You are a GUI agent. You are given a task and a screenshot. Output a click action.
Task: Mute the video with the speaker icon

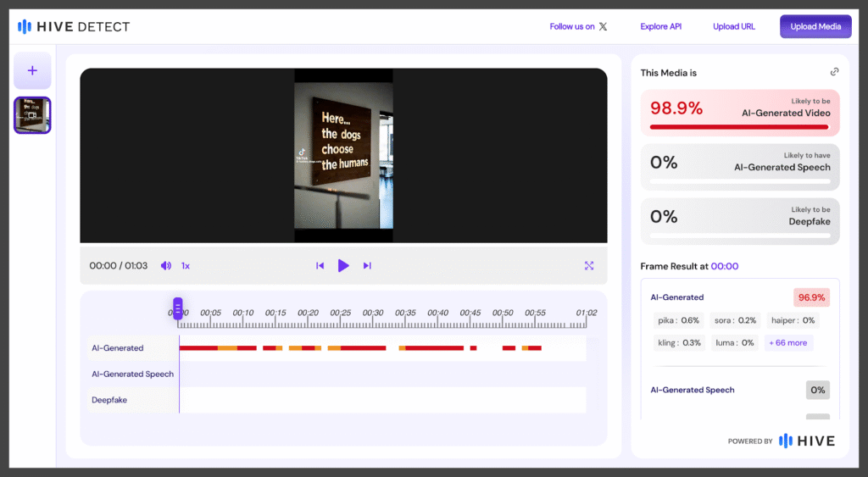coord(165,265)
